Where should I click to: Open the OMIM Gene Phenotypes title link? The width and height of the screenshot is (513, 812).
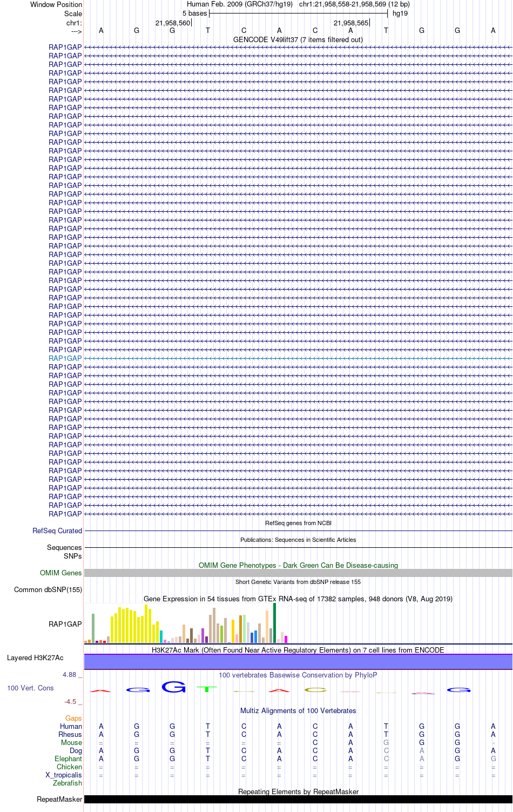click(x=298, y=565)
